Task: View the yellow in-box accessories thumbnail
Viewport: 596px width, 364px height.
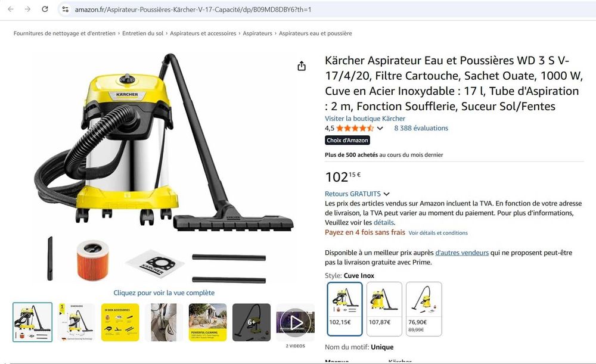Action: pos(120,322)
